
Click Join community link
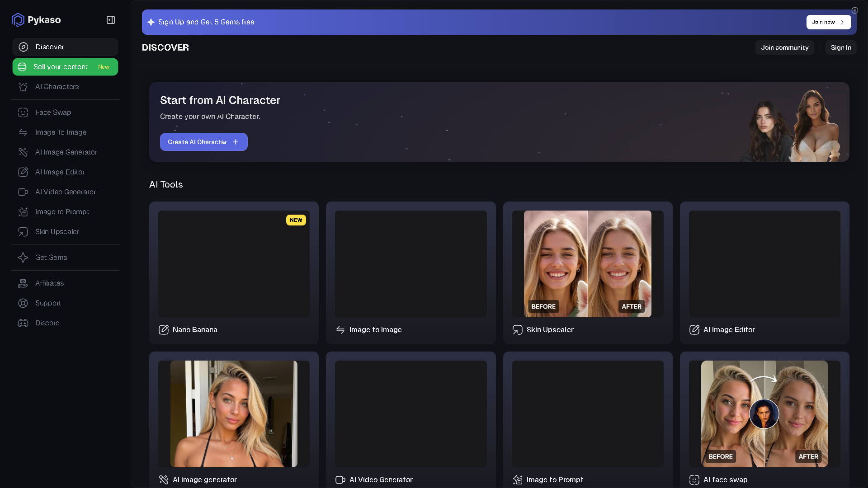click(x=784, y=47)
